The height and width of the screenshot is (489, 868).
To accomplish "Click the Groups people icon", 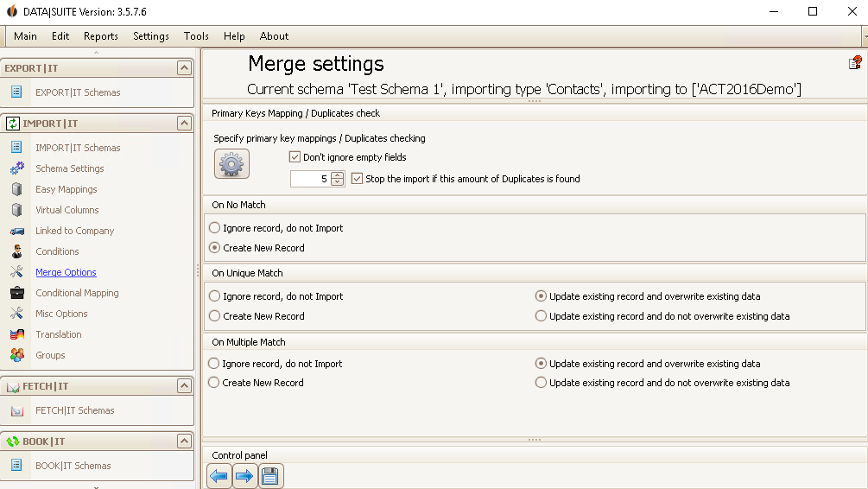I will (17, 355).
